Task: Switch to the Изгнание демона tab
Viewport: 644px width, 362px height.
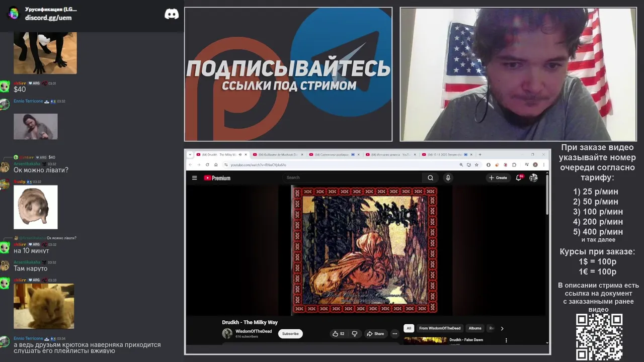Action: click(x=390, y=154)
